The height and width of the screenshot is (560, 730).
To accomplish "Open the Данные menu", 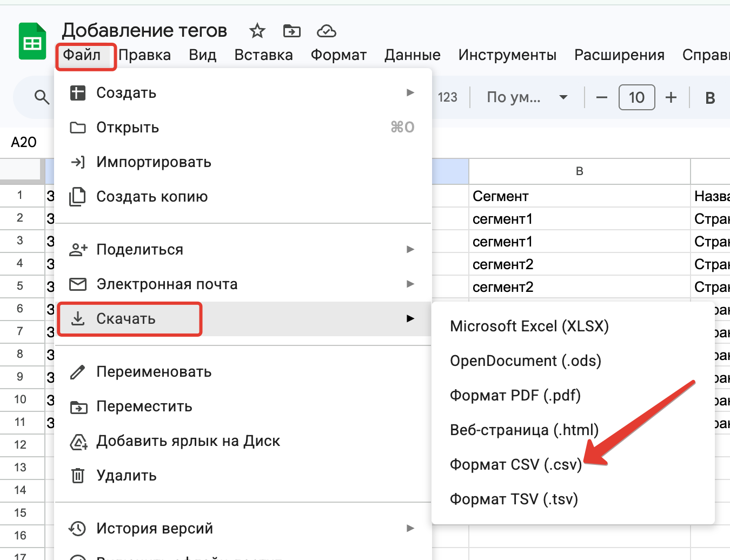I will [x=412, y=55].
